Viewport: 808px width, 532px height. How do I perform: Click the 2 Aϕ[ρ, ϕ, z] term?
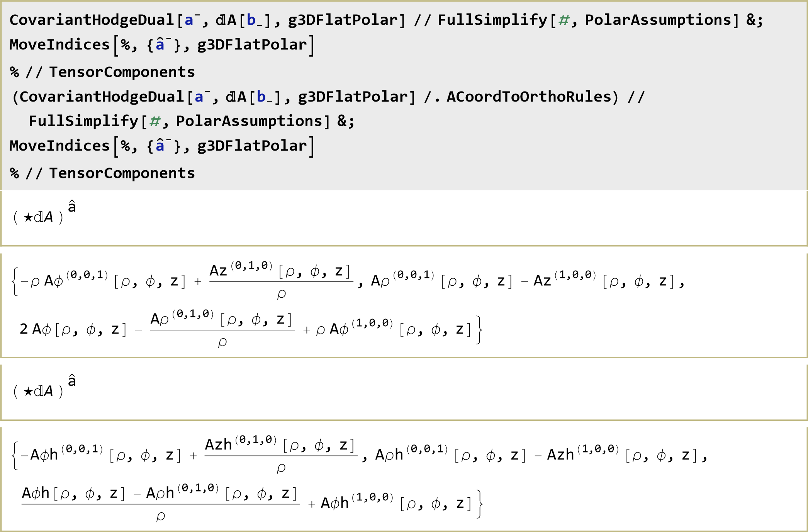click(73, 329)
